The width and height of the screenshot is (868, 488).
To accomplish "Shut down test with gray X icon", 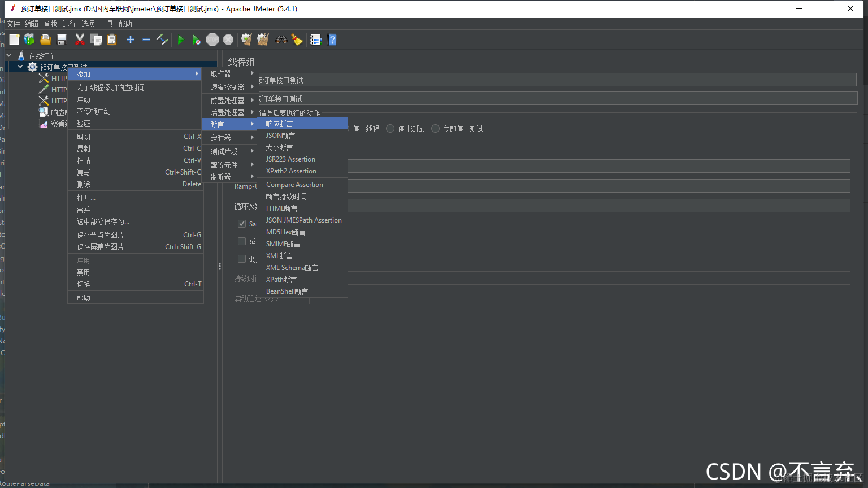I will 228,40.
